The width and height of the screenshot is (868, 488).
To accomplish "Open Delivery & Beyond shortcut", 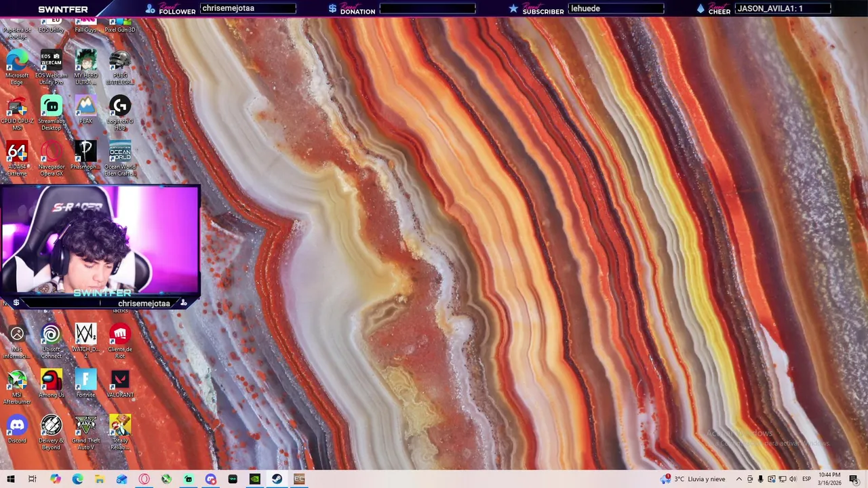I will click(52, 432).
